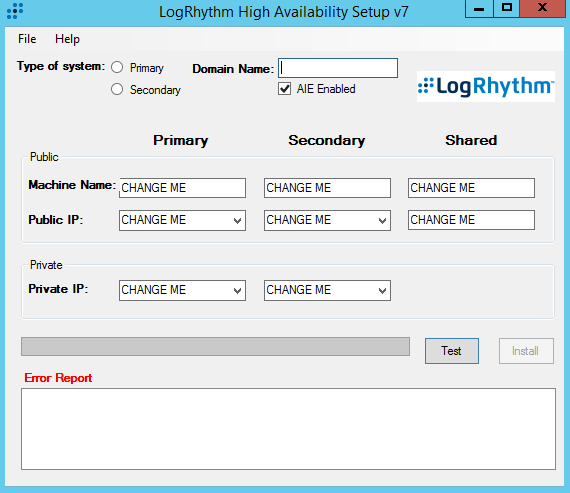Maximize the setup window
The image size is (570, 493).
(506, 9)
